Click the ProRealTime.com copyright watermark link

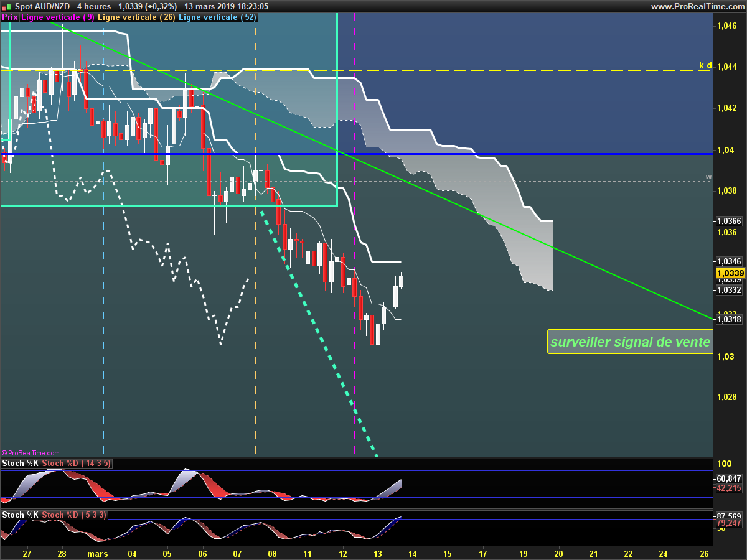click(31, 453)
